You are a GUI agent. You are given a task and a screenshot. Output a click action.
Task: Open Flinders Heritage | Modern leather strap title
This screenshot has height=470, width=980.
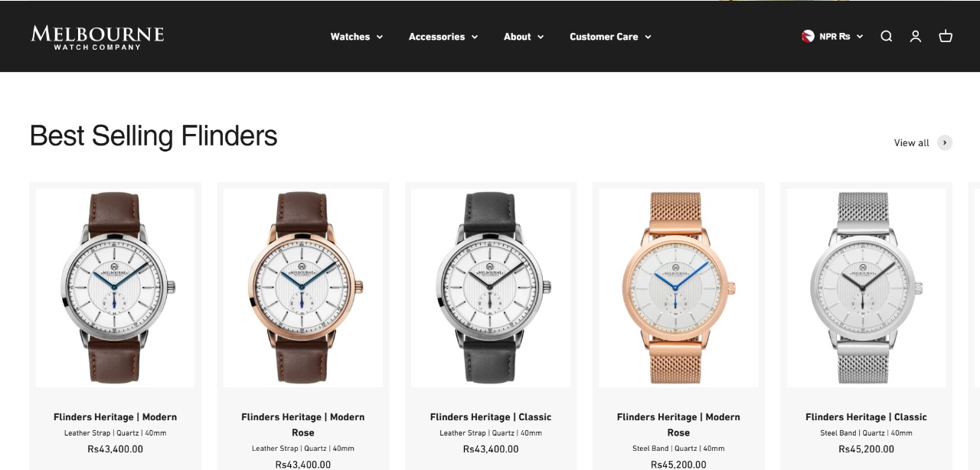(115, 417)
